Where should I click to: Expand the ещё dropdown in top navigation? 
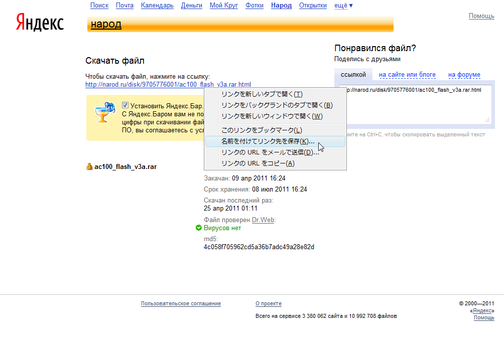(343, 5)
